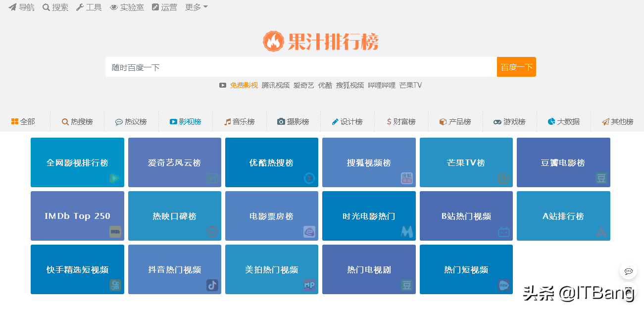Open the 哔哩哔哩 link
This screenshot has width=644, height=311.
click(x=382, y=85)
